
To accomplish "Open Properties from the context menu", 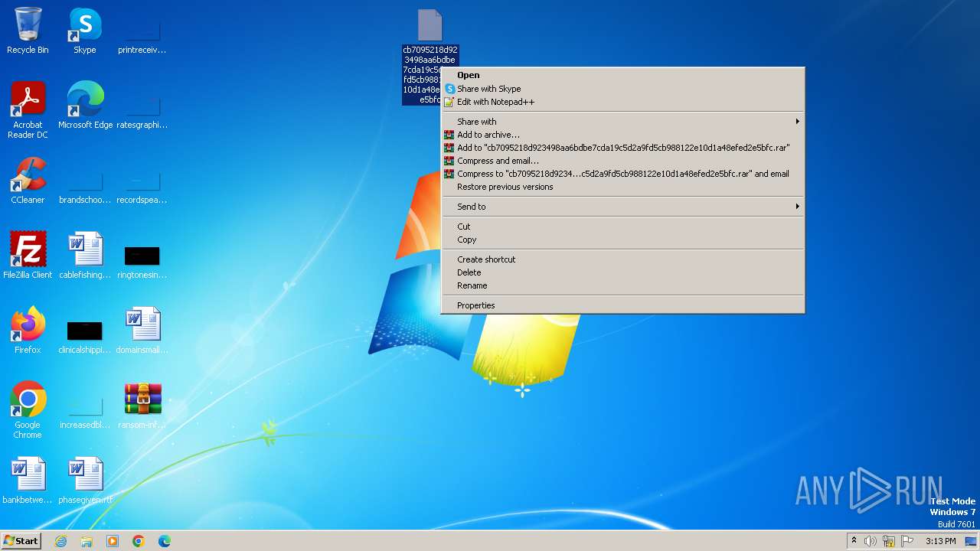I will (x=623, y=305).
